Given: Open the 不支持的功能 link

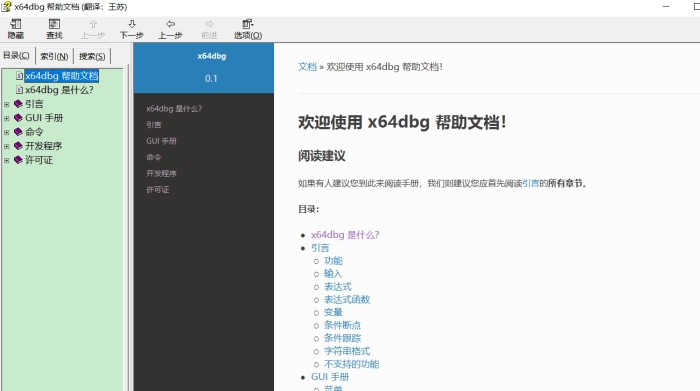Looking at the screenshot, I should pos(351,364).
